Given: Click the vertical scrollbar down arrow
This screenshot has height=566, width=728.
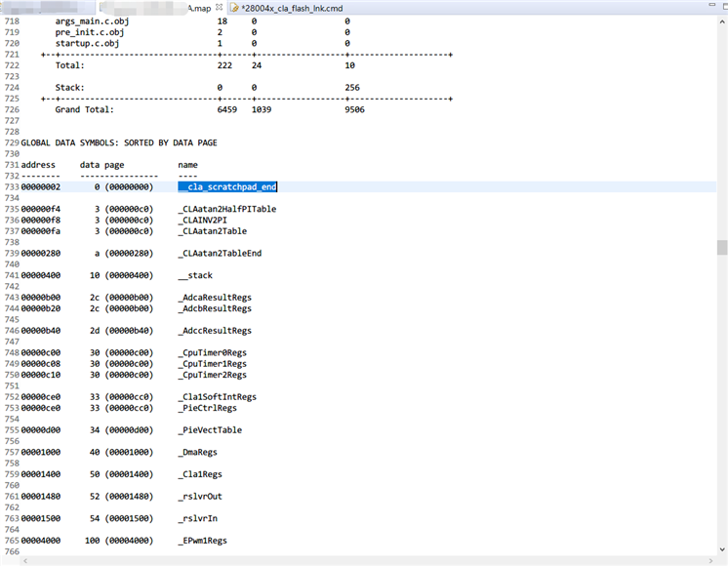Looking at the screenshot, I should click(722, 549).
